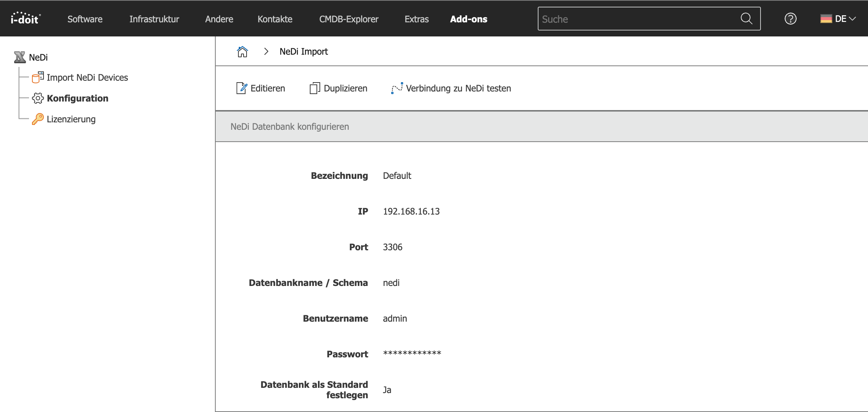The image size is (868, 412).
Task: Open the CMDB-Explorer menu
Action: click(348, 19)
